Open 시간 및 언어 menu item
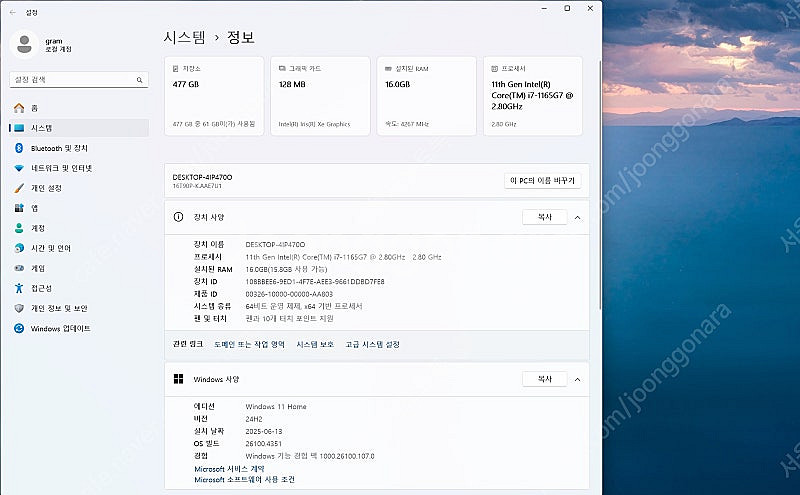The image size is (800, 495). 79,248
